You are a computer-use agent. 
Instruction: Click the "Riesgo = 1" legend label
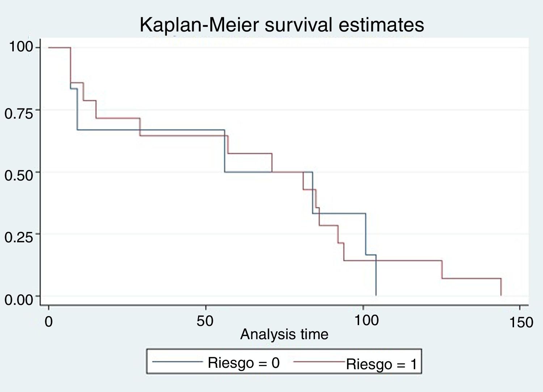(382, 364)
